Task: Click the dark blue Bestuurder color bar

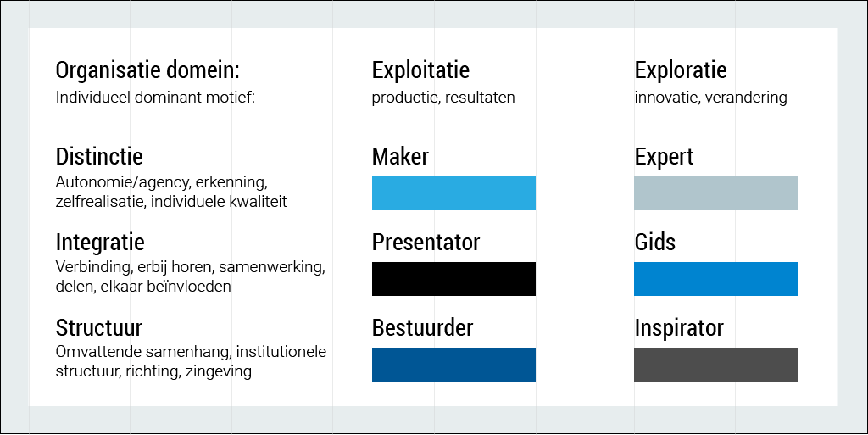Action: tap(453, 365)
